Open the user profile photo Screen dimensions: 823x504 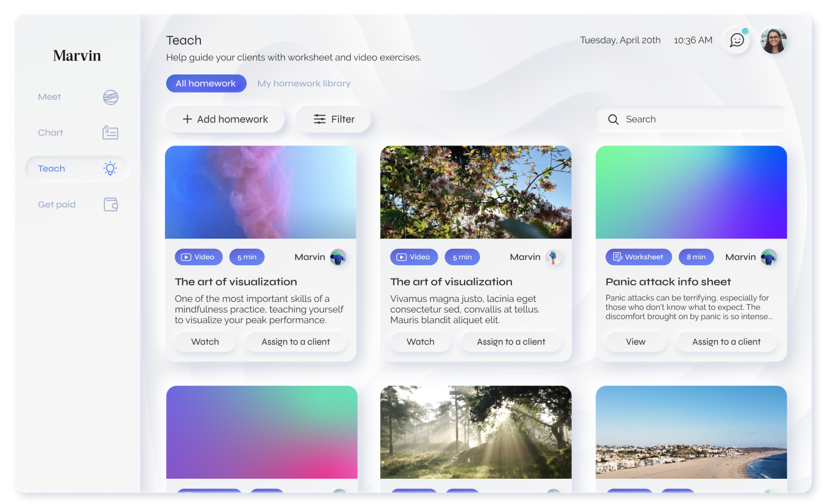point(773,40)
